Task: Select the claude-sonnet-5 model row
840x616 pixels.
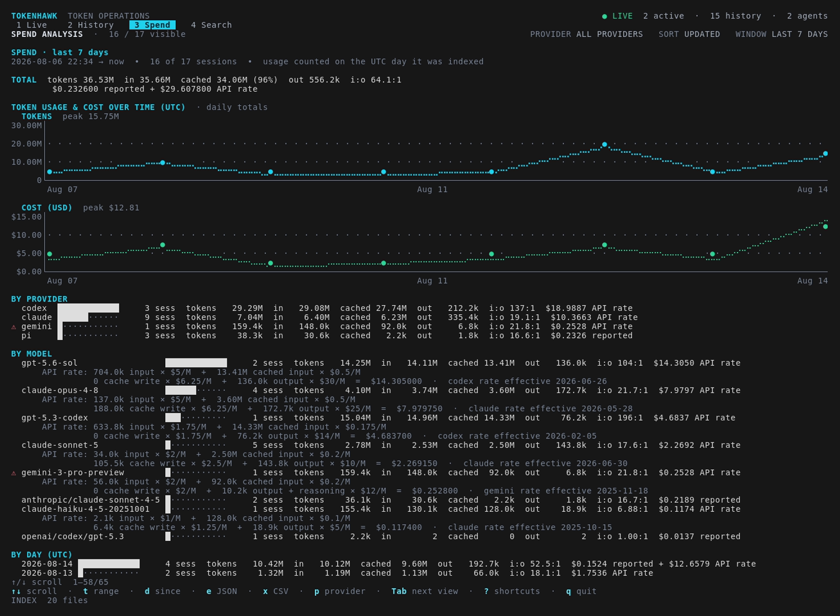Action: coord(381,446)
